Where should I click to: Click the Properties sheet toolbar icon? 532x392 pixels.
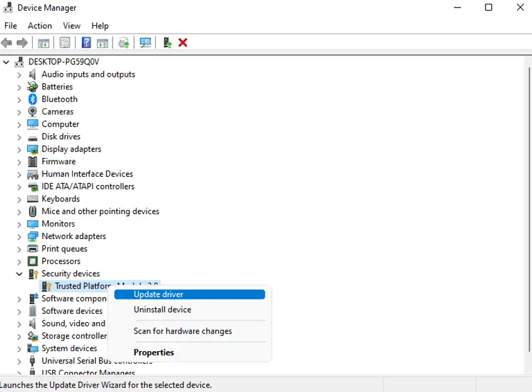[65, 43]
